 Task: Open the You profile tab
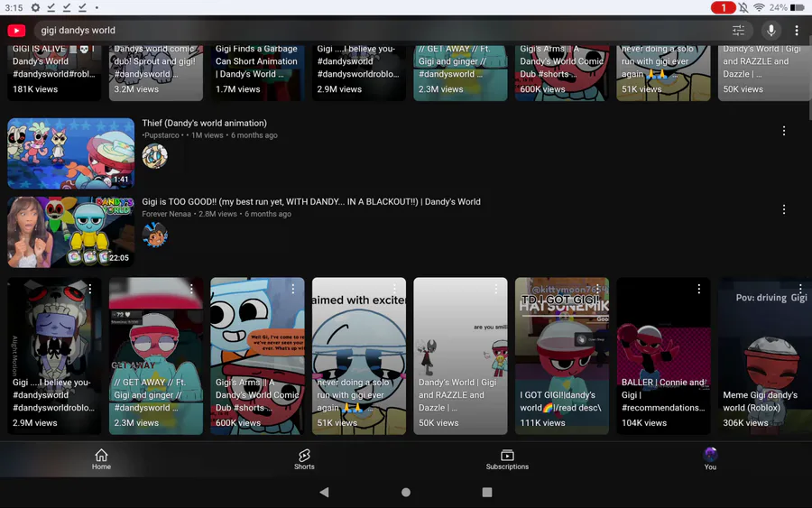pos(710,459)
